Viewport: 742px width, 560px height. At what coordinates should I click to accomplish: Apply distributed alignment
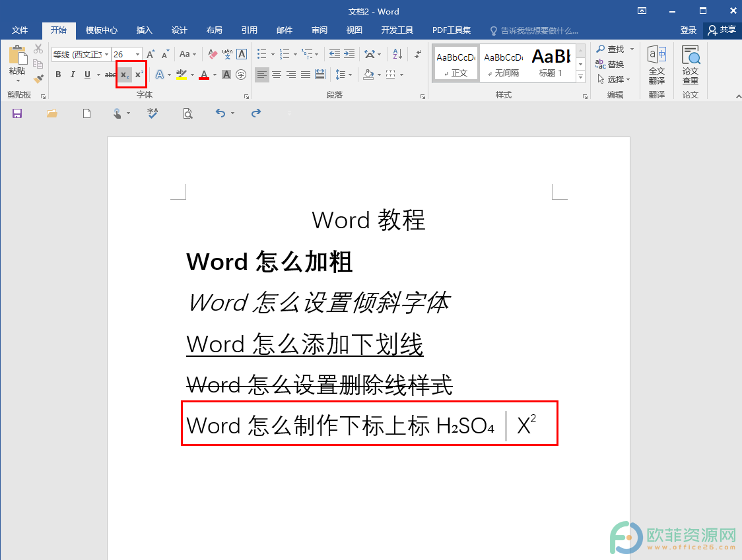(320, 75)
